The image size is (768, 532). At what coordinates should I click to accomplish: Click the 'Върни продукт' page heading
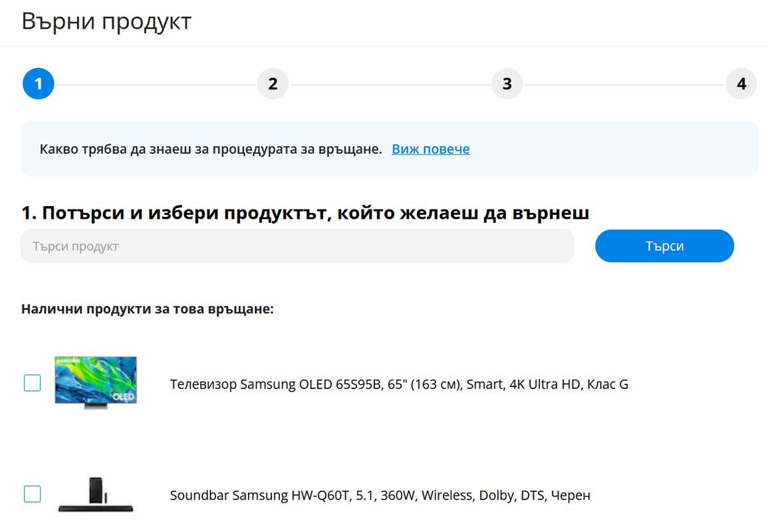[106, 21]
